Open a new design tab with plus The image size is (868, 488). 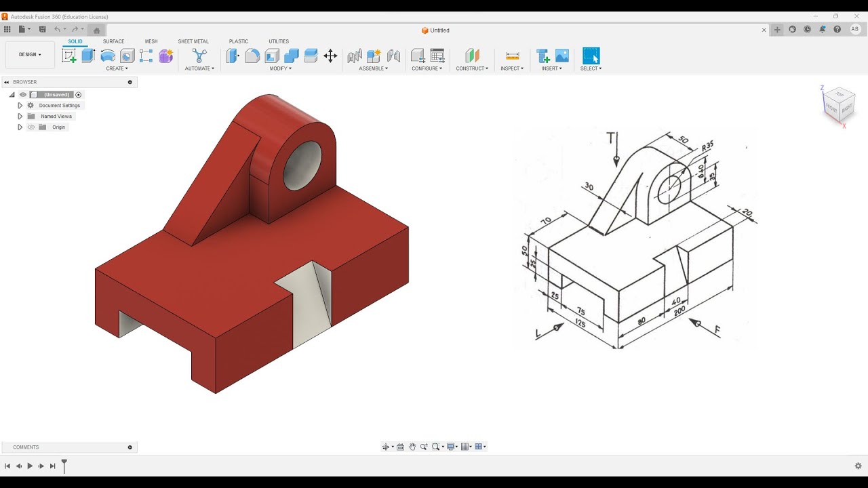point(777,29)
